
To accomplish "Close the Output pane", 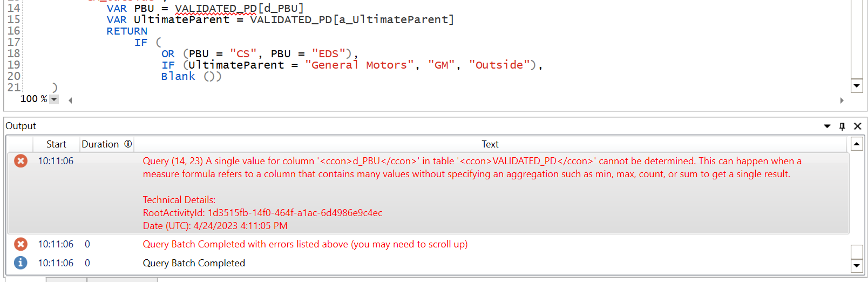I will (x=857, y=126).
